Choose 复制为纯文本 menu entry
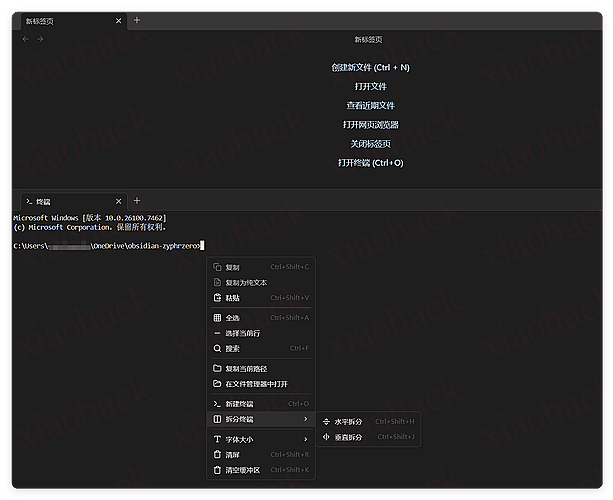The height and width of the screenshot is (500, 613). click(x=261, y=282)
